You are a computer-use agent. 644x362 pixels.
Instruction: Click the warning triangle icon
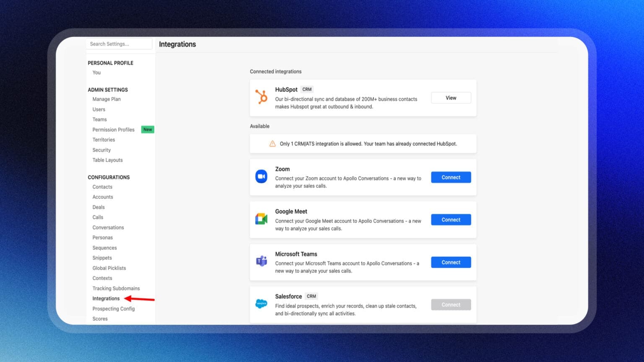click(x=273, y=144)
